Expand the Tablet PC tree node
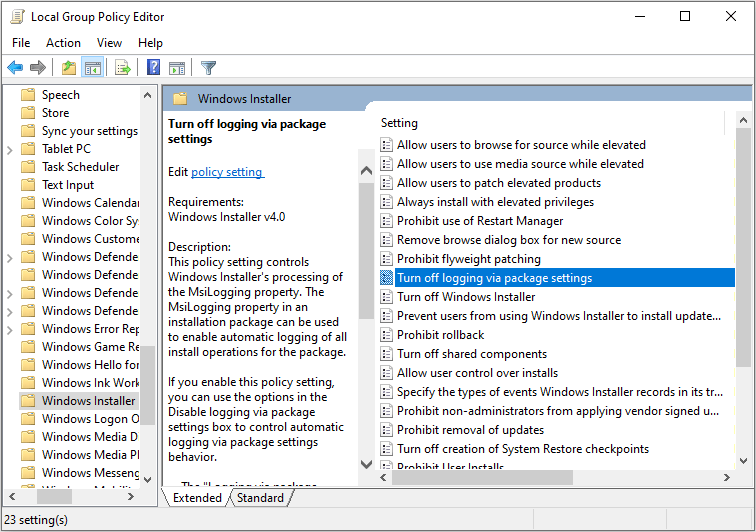756x532 pixels. [x=10, y=150]
